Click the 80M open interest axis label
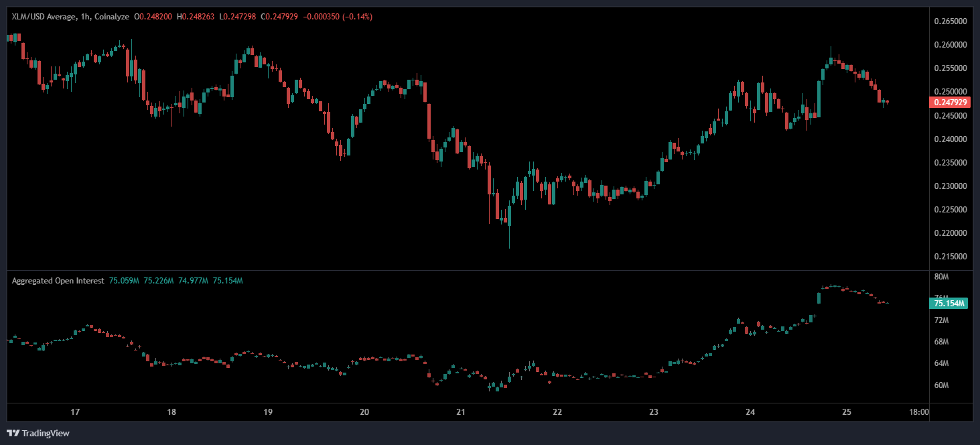Viewport: 980px width, 445px height. click(941, 277)
